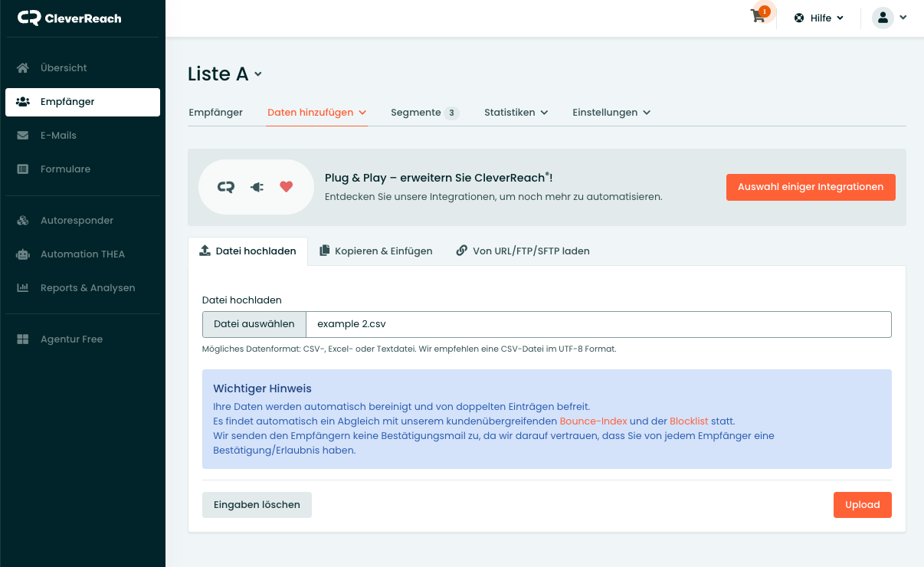The image size is (924, 567).
Task: Follow the Bounce-Index link
Action: pos(593,421)
